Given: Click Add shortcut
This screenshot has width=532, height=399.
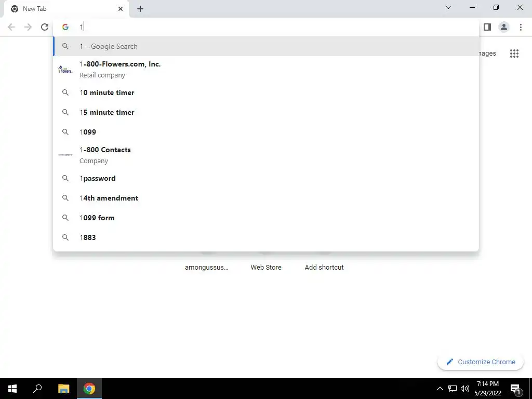Looking at the screenshot, I should point(324,268).
